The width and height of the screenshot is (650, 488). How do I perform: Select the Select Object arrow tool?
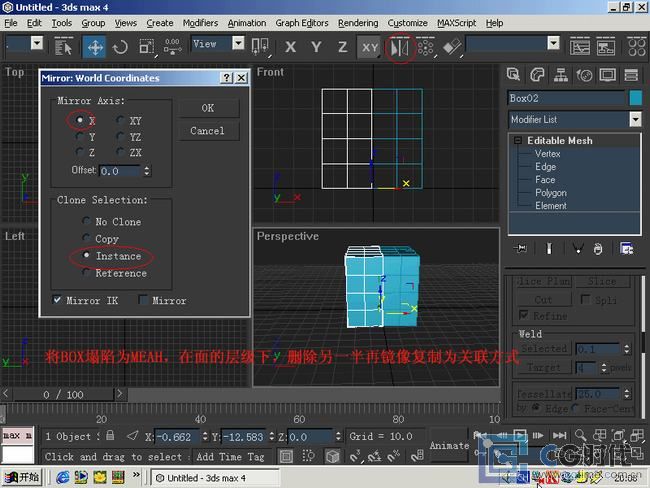click(x=63, y=46)
